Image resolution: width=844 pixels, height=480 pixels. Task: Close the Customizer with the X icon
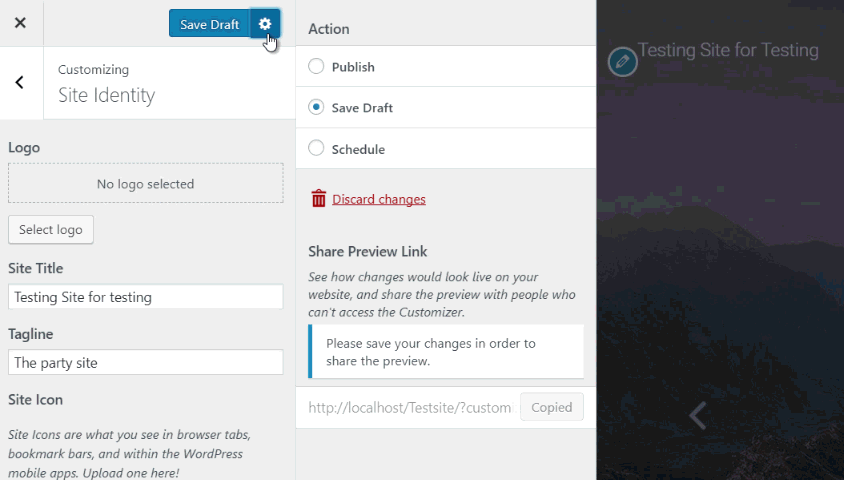pyautogui.click(x=20, y=23)
